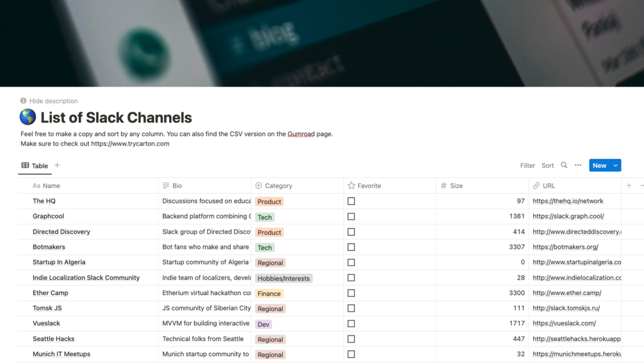Open the Gumroad link in the description

click(x=301, y=134)
